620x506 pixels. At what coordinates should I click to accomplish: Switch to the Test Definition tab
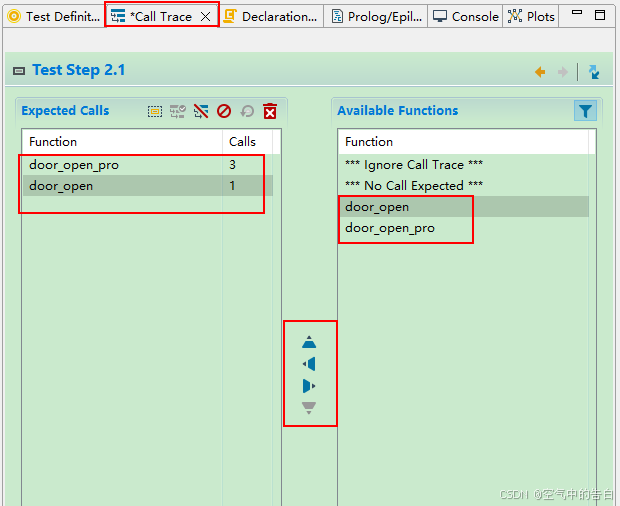tap(53, 16)
